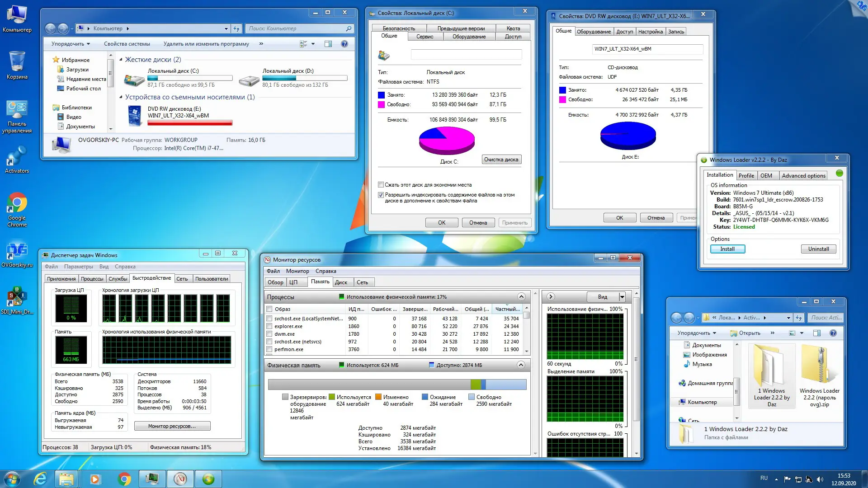Select DVD RW drive (E:) icon

coord(135,115)
